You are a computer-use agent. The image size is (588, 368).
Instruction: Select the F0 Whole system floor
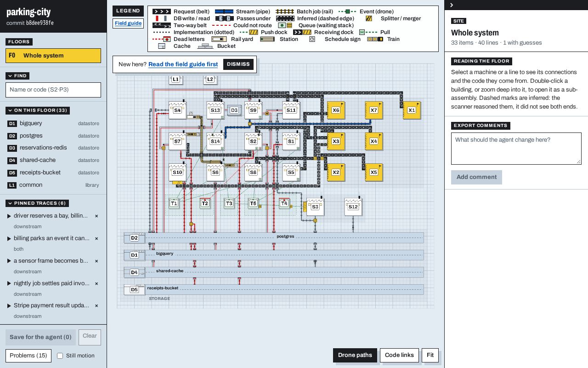click(53, 56)
